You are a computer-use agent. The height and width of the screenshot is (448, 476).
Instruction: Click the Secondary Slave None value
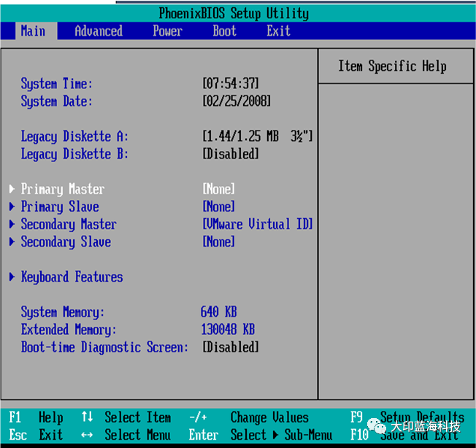pos(218,242)
